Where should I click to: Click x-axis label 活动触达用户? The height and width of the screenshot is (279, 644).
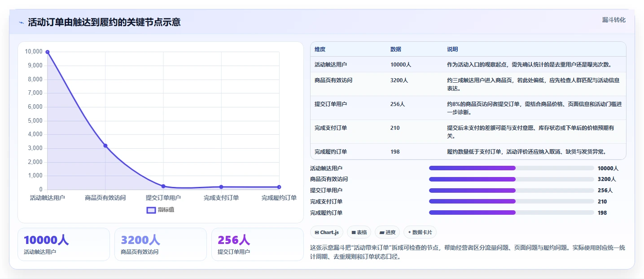(48, 198)
